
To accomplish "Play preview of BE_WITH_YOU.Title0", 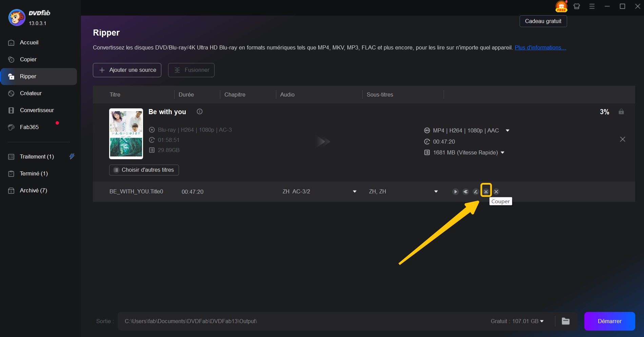I will coord(456,192).
